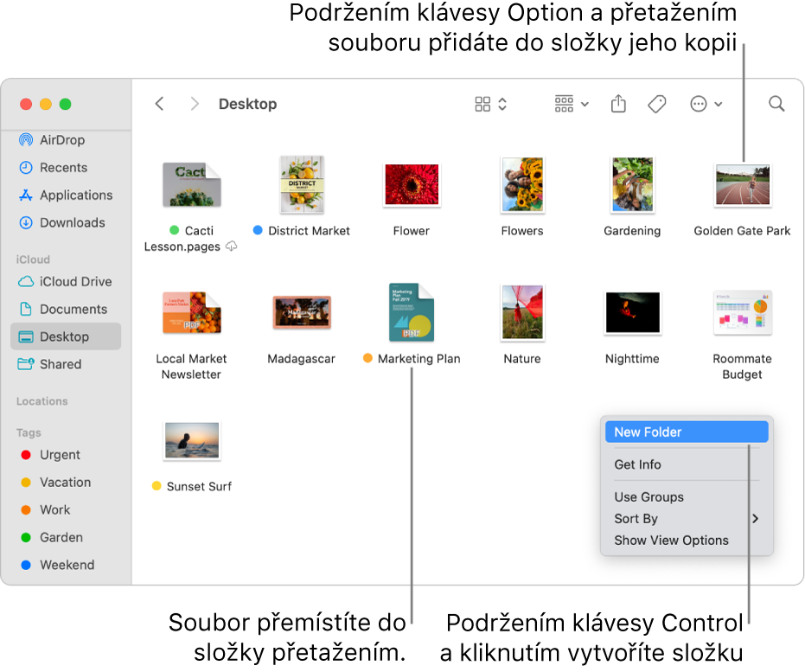Select the Sunset Surf image thumbnail
The image size is (805, 672).
[191, 440]
